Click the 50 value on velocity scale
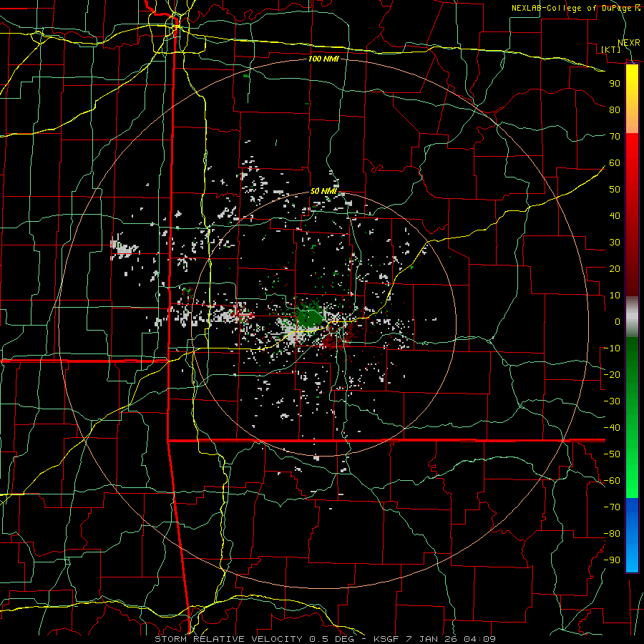The width and height of the screenshot is (644, 644). click(x=615, y=190)
